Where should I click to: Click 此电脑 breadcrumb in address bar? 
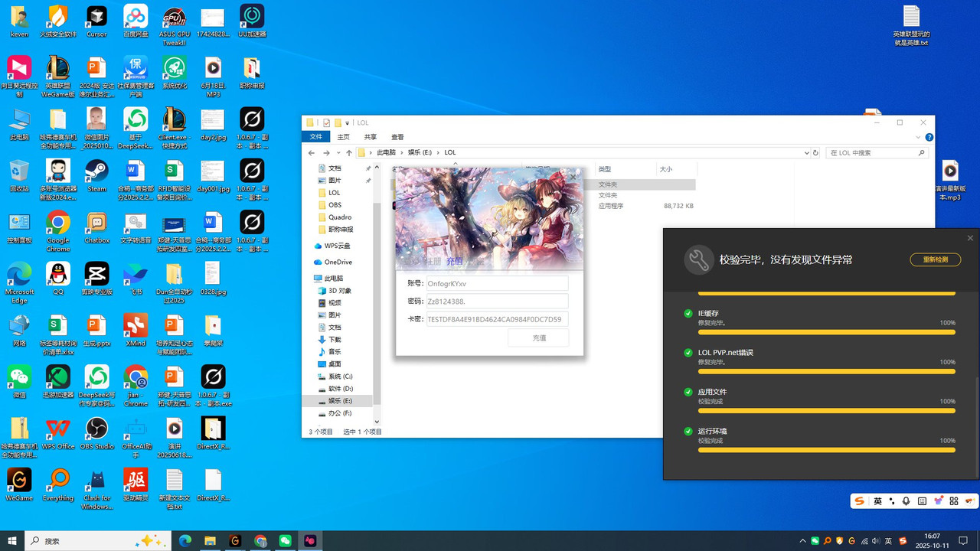pyautogui.click(x=386, y=152)
